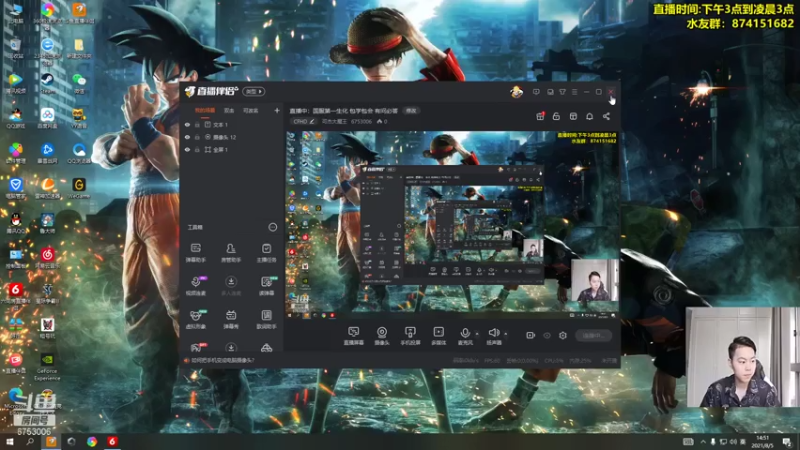Toggle the lock on the 全屏 1 source

197,149
